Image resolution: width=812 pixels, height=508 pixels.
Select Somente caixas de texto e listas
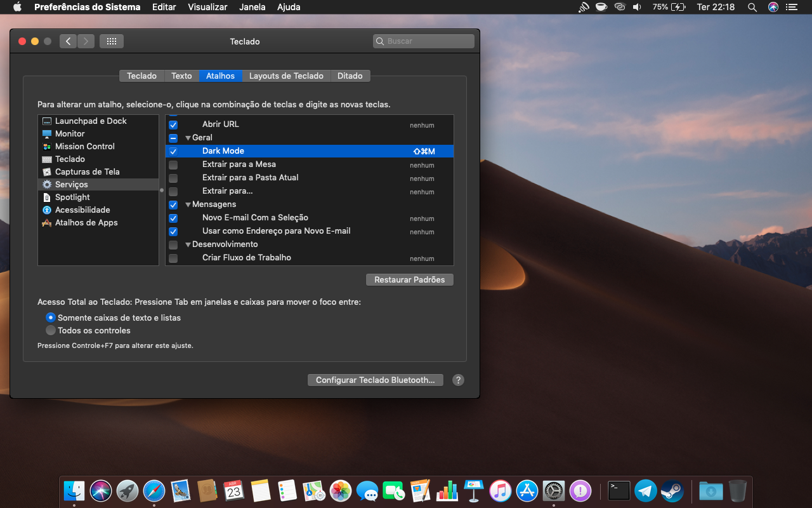[x=51, y=317]
